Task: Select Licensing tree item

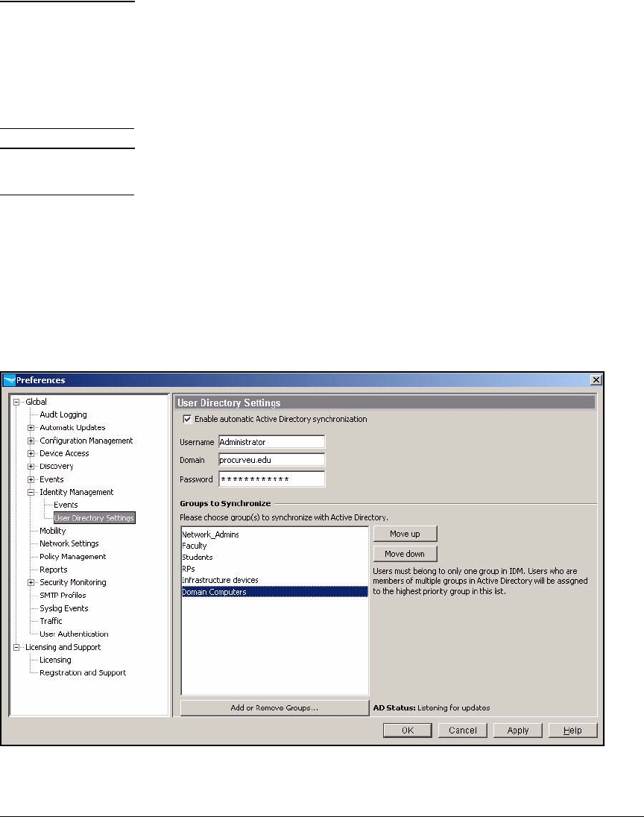Action: pyautogui.click(x=55, y=660)
